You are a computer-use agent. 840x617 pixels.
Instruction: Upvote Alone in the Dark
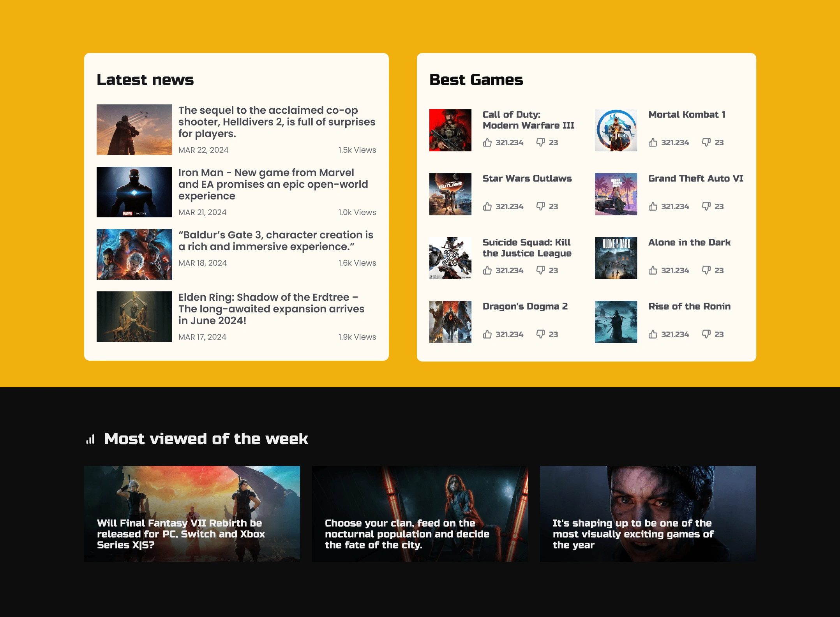pos(653,270)
